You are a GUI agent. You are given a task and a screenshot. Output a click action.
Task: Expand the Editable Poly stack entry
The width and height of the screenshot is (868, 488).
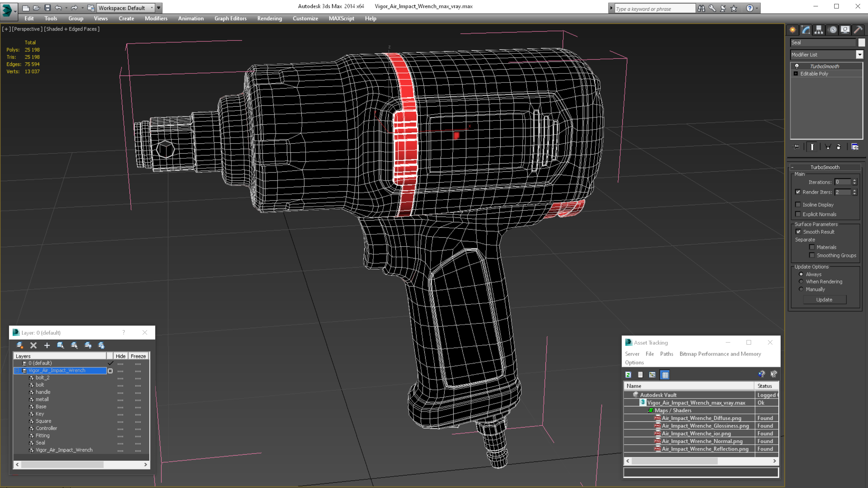[x=796, y=74]
